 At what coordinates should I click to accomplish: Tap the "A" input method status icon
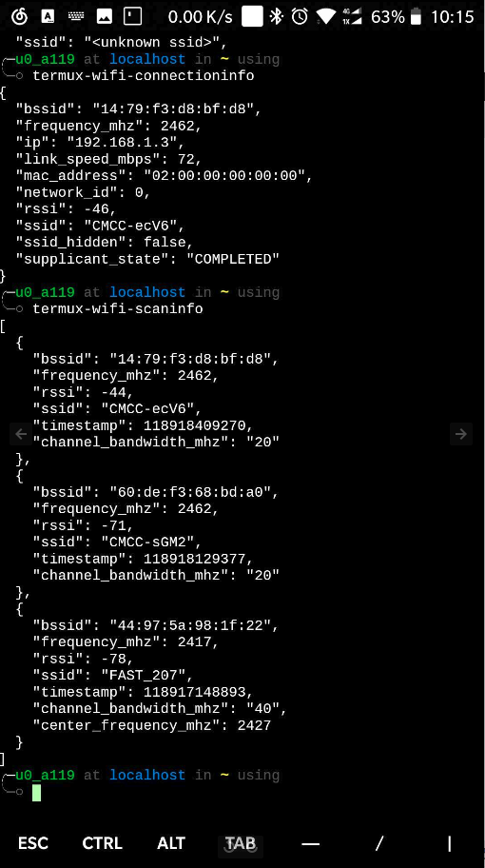pos(48,16)
